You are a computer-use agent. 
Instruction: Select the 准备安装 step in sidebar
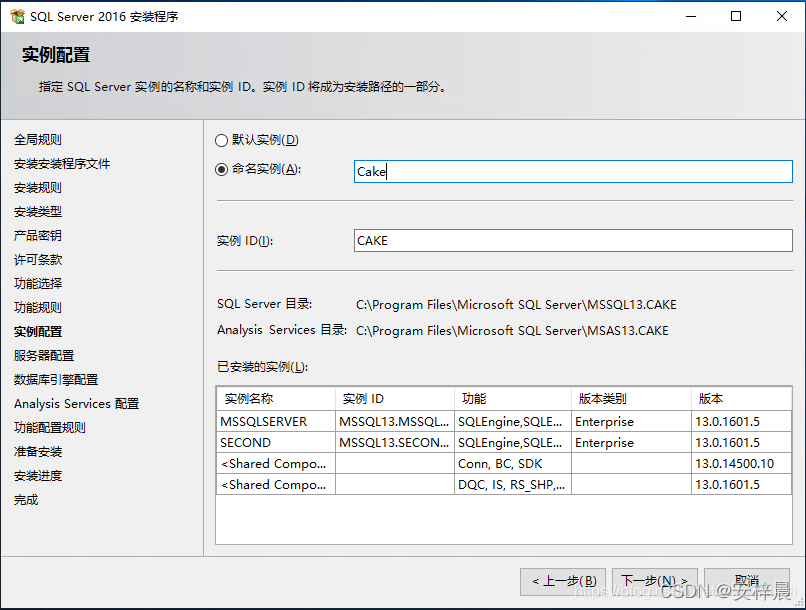pos(38,452)
